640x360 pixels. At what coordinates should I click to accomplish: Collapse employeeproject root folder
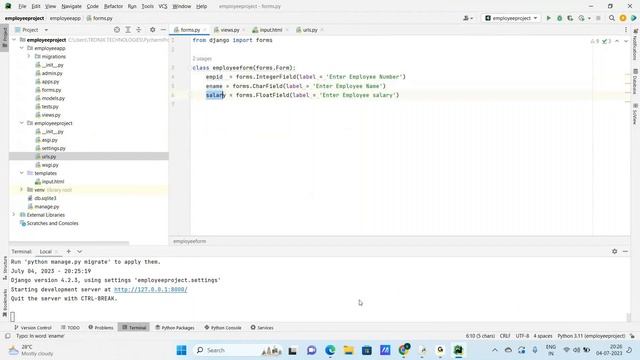(x=15, y=40)
